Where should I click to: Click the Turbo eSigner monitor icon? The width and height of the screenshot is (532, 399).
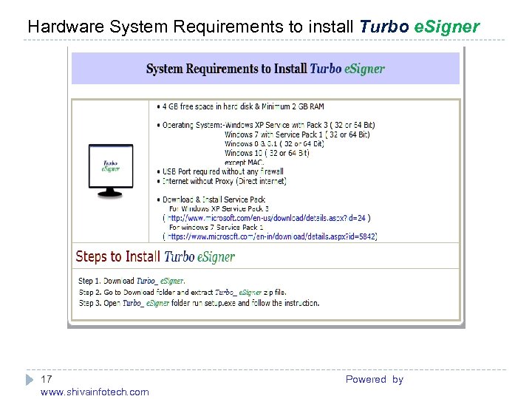click(111, 171)
